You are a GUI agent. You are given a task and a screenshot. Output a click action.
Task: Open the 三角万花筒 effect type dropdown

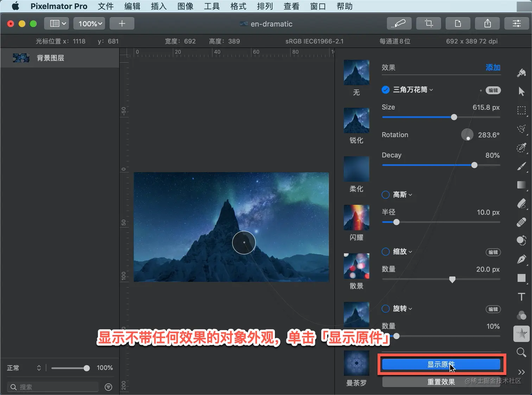pos(413,90)
